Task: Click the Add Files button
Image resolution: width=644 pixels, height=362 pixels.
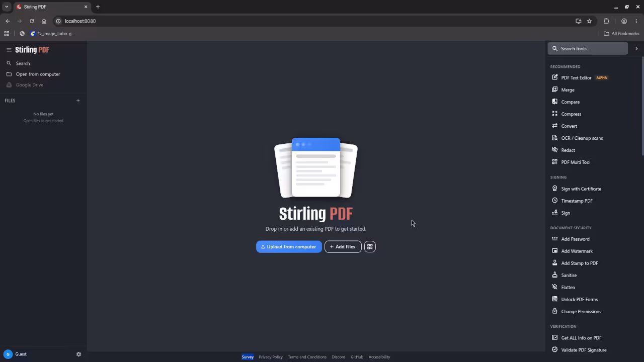Action: tap(343, 247)
